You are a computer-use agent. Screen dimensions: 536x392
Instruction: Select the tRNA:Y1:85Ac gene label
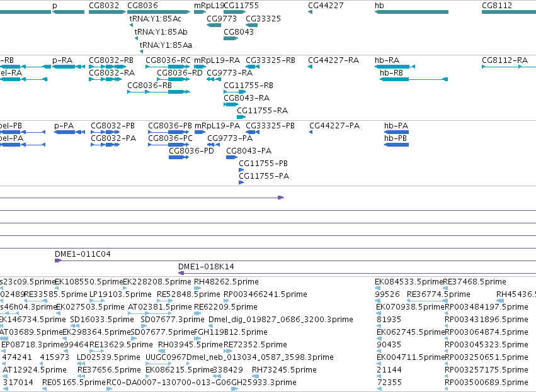pyautogui.click(x=155, y=19)
